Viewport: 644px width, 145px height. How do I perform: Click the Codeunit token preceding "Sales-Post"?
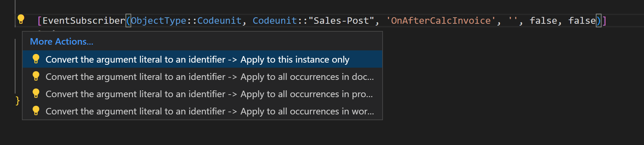coord(274,21)
